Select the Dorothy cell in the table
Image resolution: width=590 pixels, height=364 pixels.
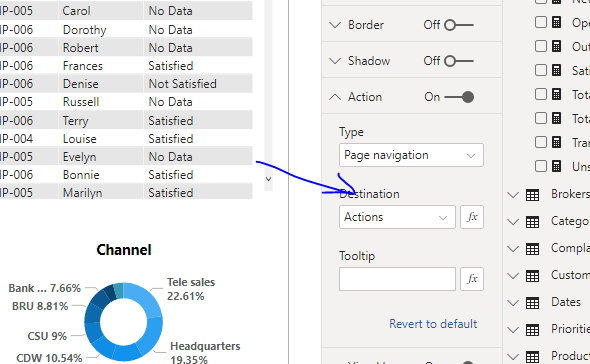point(84,30)
